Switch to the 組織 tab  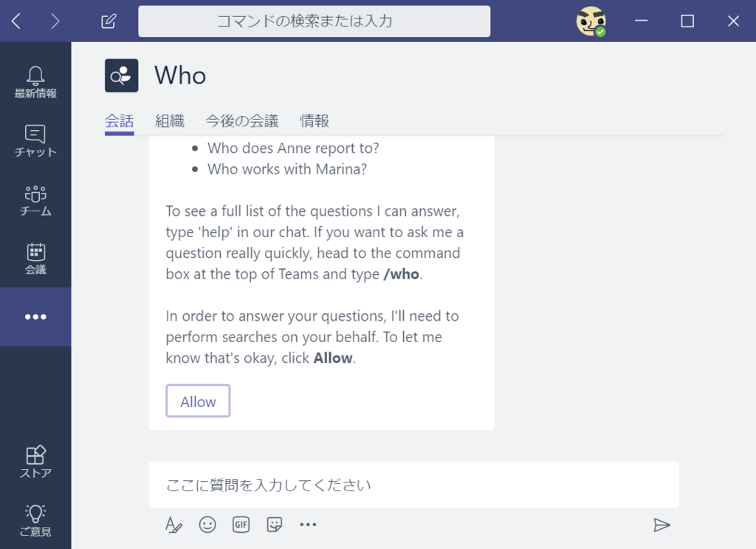click(x=170, y=120)
